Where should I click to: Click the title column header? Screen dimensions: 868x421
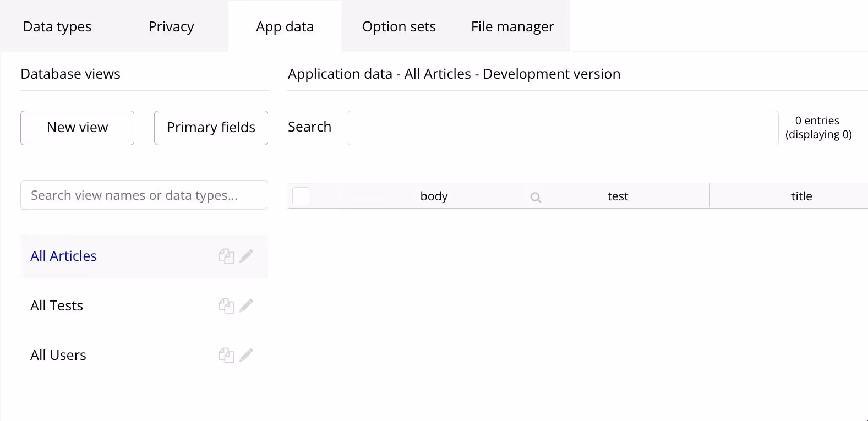coord(789,196)
